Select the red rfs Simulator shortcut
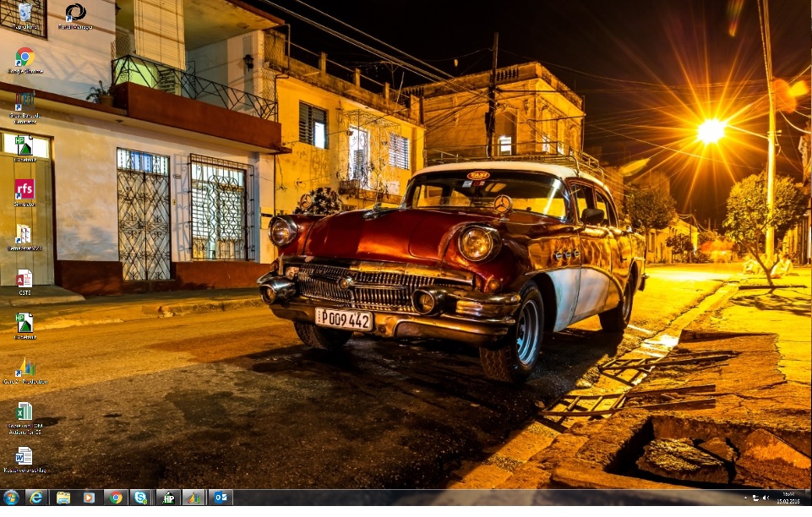812x517 pixels. coord(25,193)
